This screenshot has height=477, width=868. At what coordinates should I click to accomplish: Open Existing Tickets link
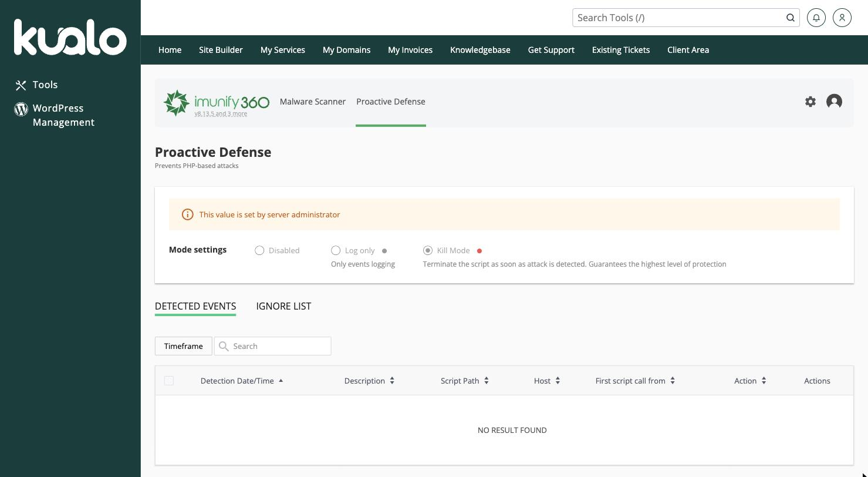click(621, 50)
